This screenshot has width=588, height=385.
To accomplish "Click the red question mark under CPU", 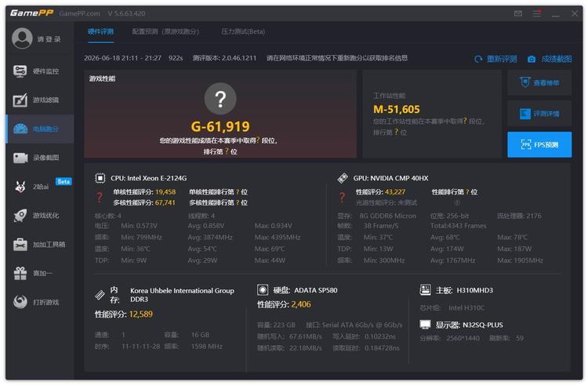I will 100,197.
